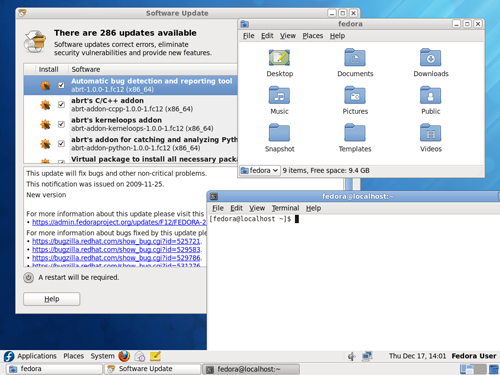Uncheck abrt's addon for catching Python update
This screenshot has height=375, width=500.
pyautogui.click(x=61, y=143)
